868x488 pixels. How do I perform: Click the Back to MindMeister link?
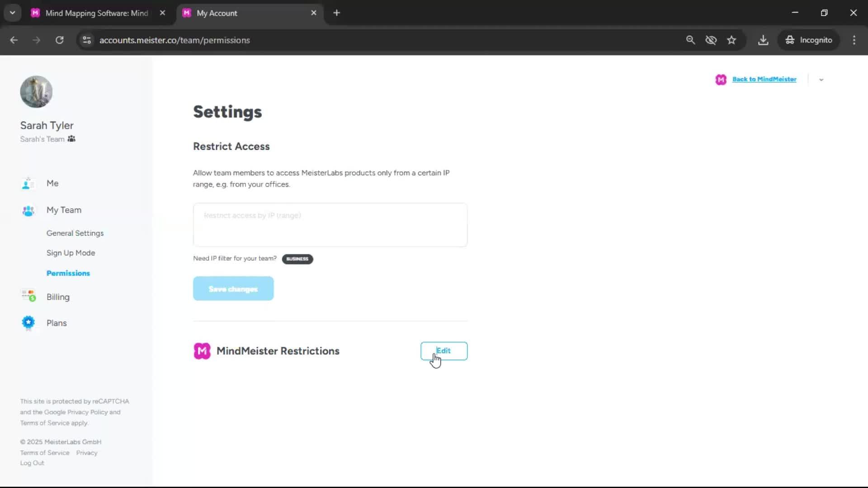tap(764, 79)
